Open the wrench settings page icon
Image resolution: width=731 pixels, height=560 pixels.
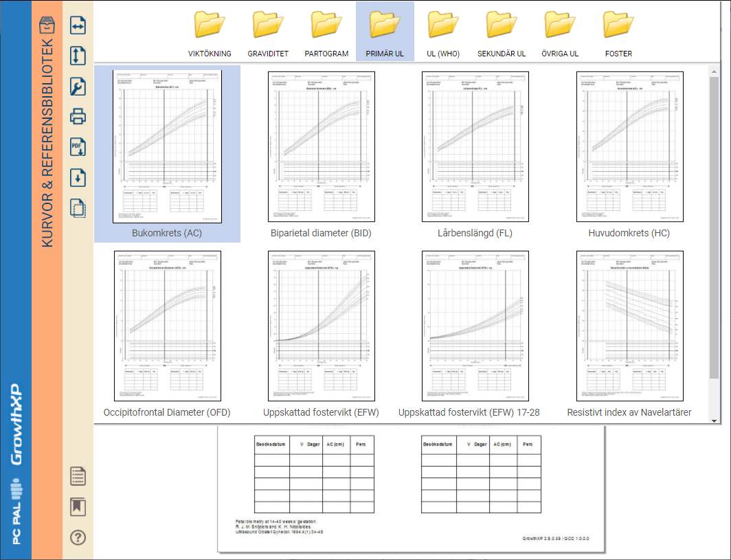click(78, 87)
